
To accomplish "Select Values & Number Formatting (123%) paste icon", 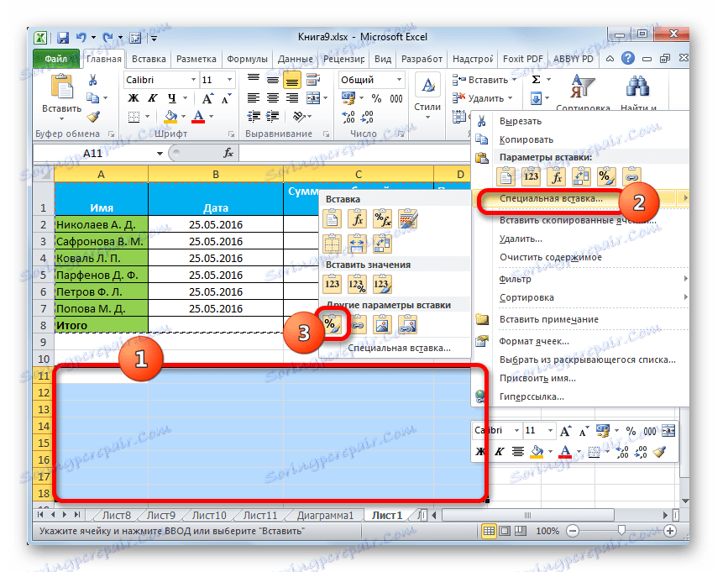I will pyautogui.click(x=357, y=282).
